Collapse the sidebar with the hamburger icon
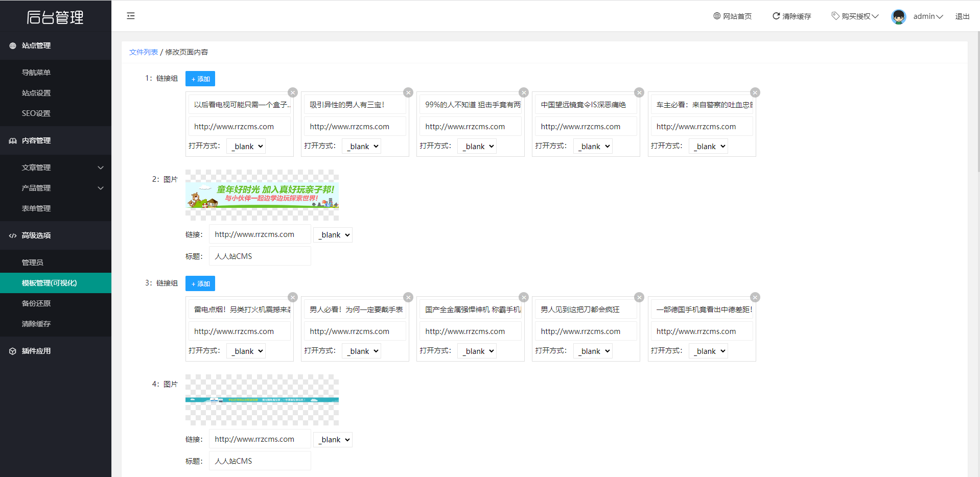Image resolution: width=980 pixels, height=477 pixels. pyautogui.click(x=131, y=16)
